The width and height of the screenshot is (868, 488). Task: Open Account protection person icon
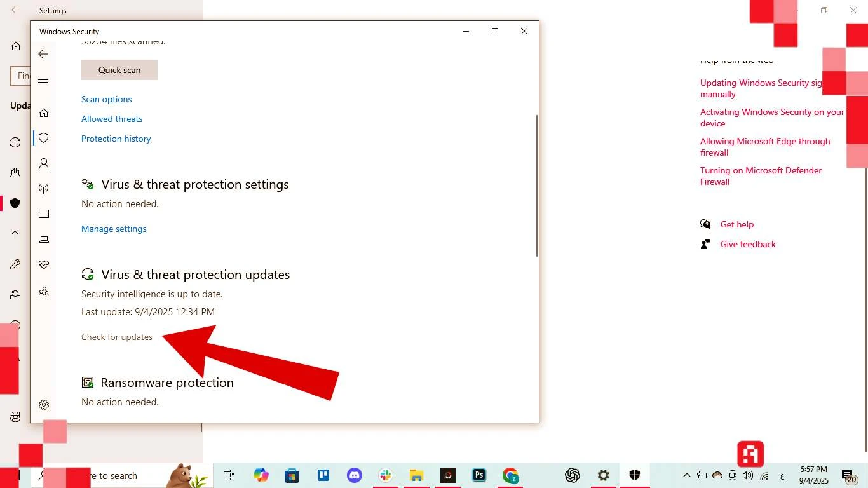(x=44, y=163)
